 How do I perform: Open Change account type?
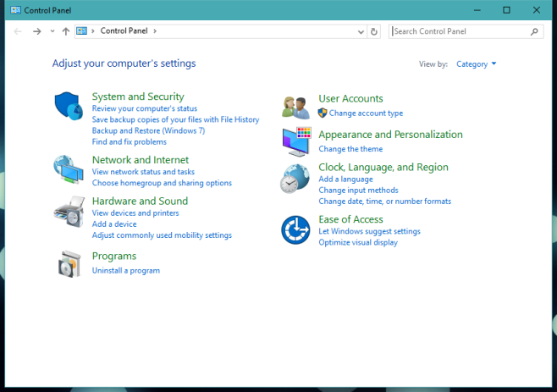pos(366,113)
